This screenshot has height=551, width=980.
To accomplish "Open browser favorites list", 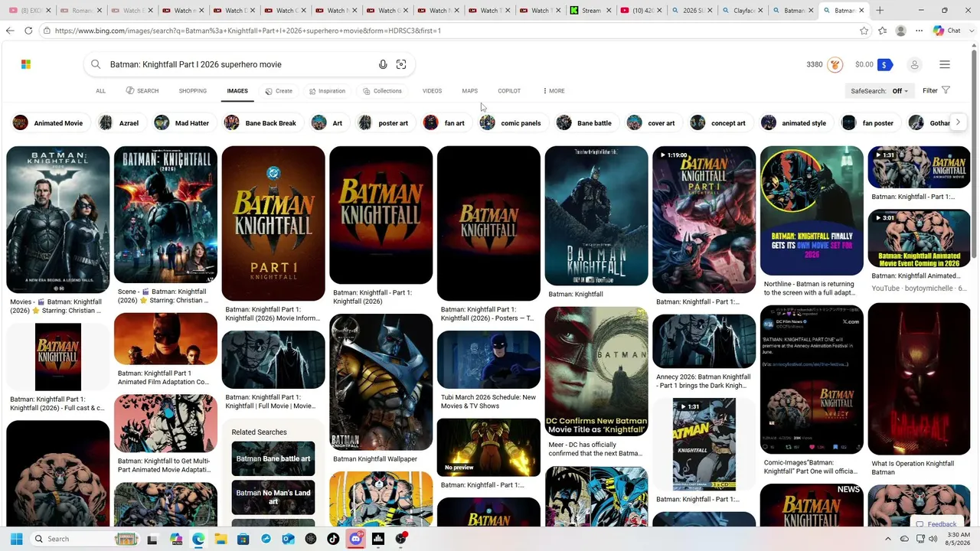I will (883, 31).
